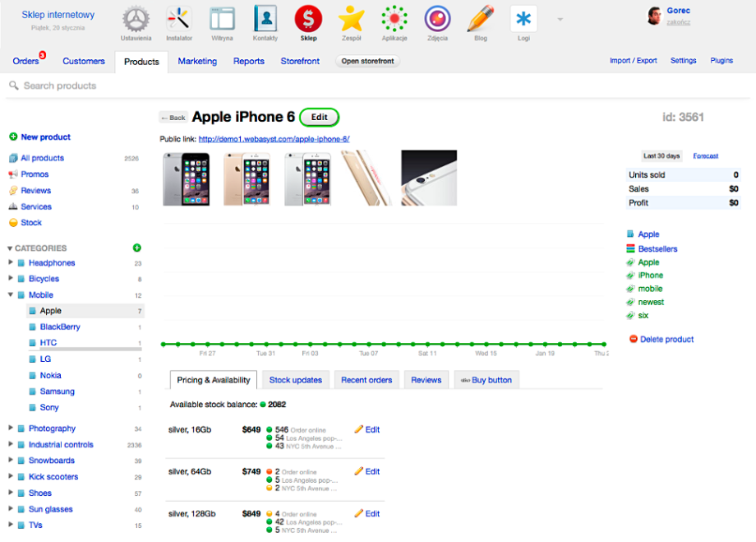Click the green add category plus icon

[137, 248]
